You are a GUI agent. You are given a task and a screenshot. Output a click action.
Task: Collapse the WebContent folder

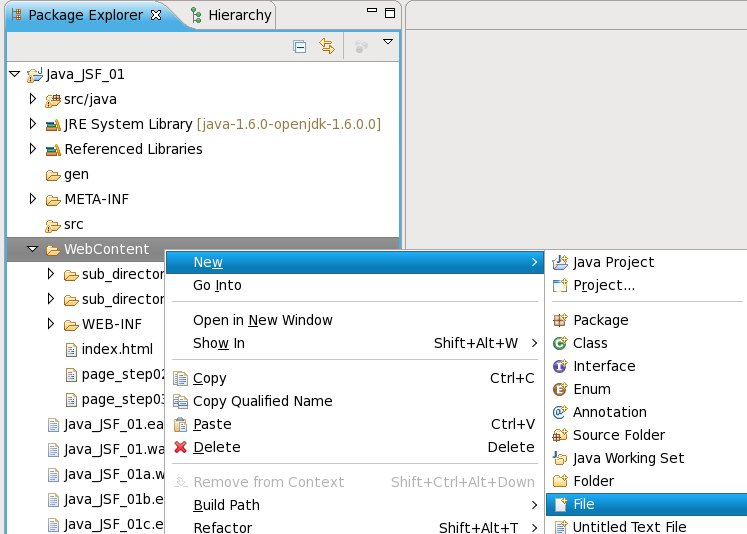pyautogui.click(x=33, y=249)
